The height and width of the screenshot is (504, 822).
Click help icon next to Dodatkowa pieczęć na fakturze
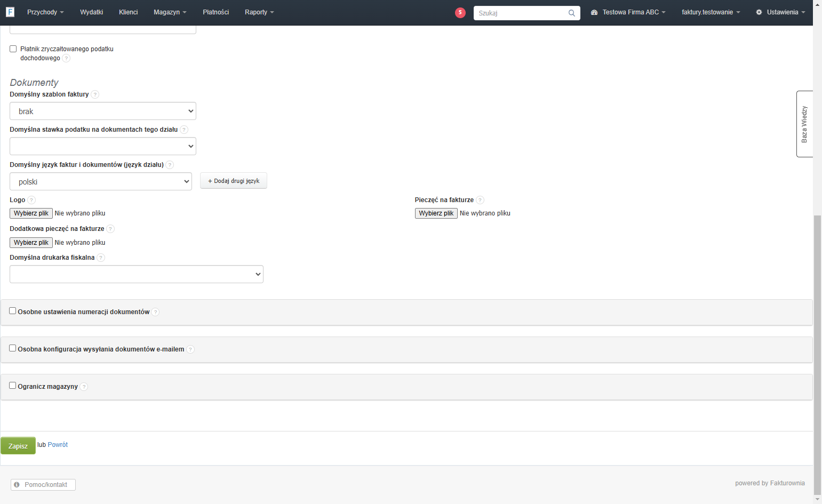(110, 229)
